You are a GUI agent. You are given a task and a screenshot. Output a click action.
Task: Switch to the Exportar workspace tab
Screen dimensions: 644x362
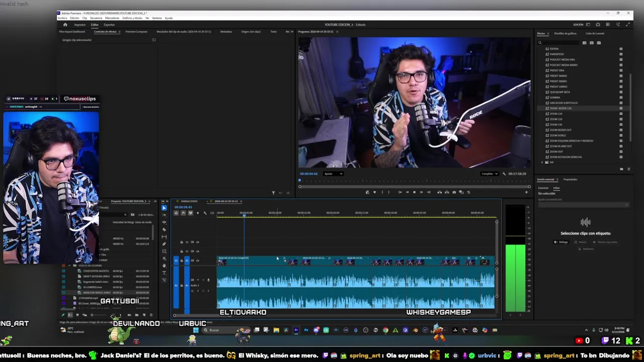pos(109,25)
